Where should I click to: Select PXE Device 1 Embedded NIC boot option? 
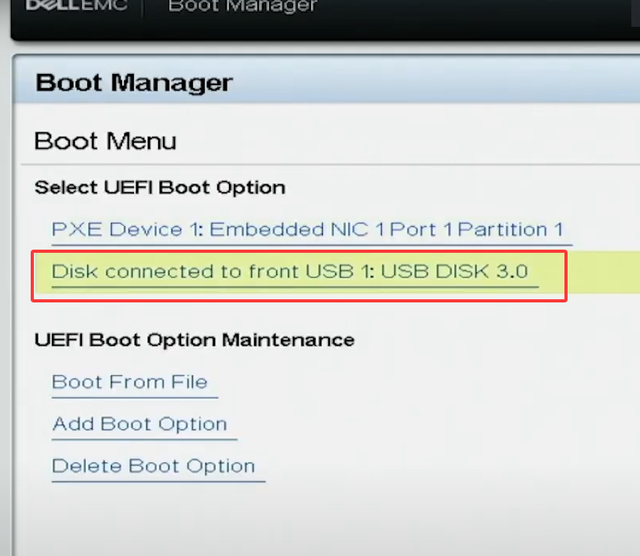click(x=307, y=229)
